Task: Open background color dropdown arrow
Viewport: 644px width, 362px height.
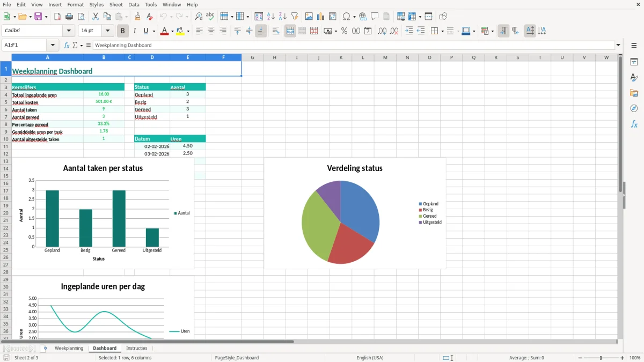Action: tap(188, 31)
